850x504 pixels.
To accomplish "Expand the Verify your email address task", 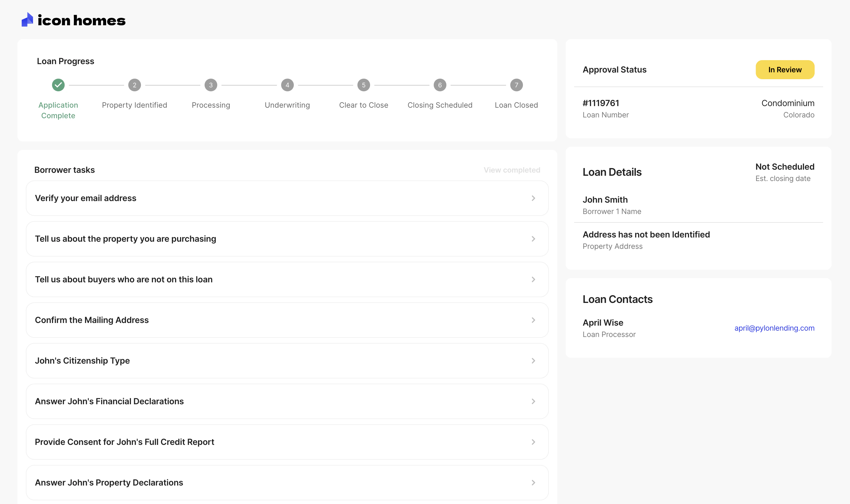I will 533,198.
